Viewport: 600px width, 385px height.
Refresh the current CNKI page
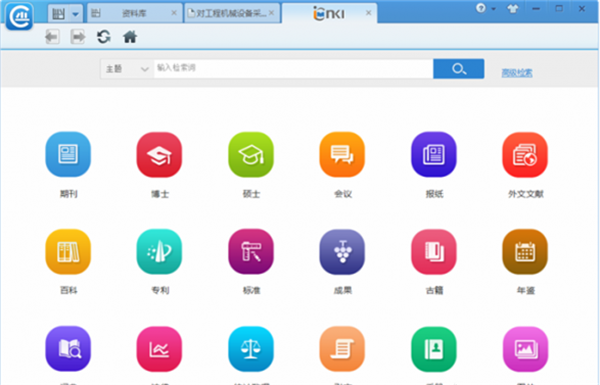pos(104,37)
